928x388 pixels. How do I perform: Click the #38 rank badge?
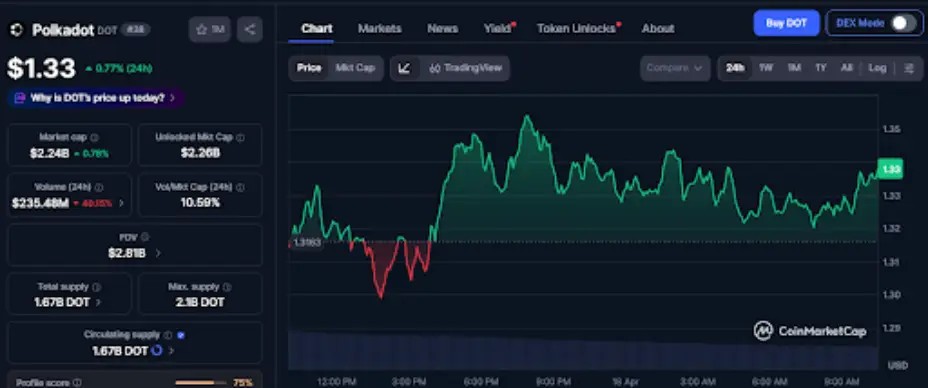[136, 29]
